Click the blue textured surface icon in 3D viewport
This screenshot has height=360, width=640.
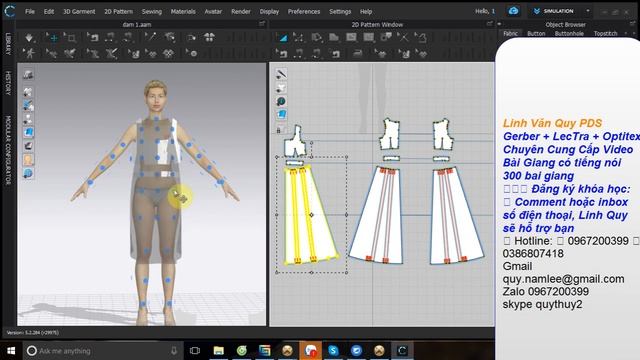pos(28,132)
